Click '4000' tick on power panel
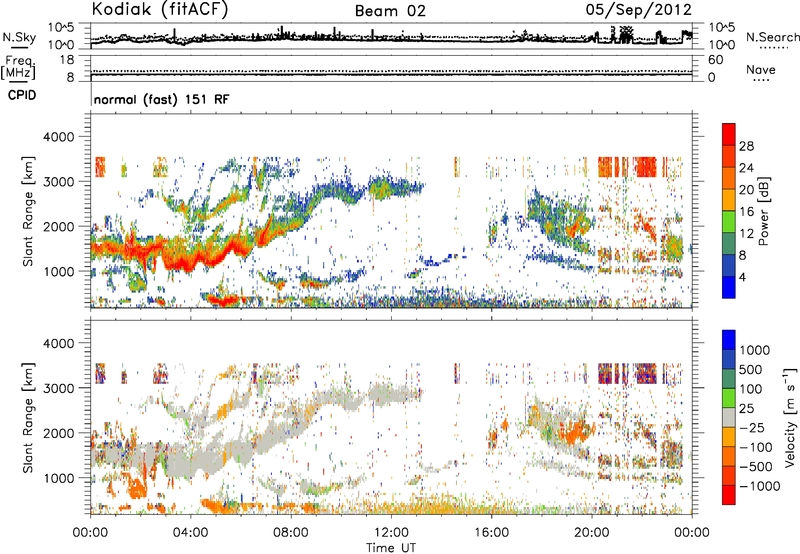The width and height of the screenshot is (800, 554). (x=59, y=137)
